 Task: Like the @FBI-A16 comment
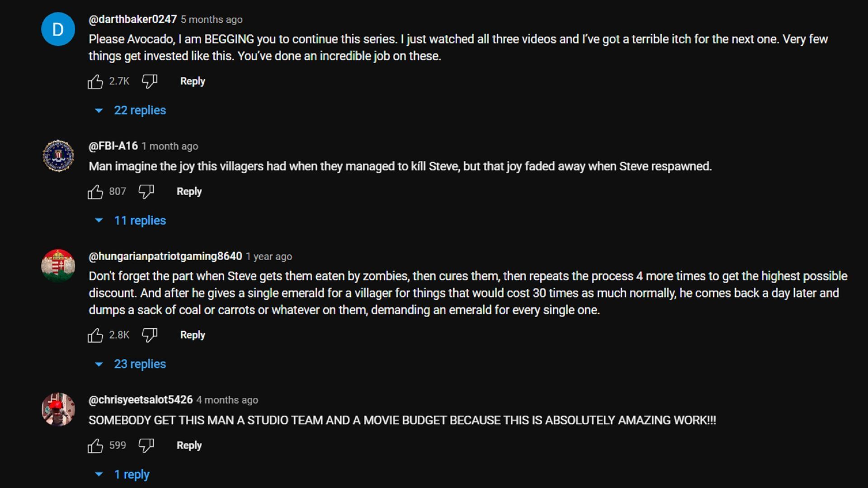click(95, 192)
